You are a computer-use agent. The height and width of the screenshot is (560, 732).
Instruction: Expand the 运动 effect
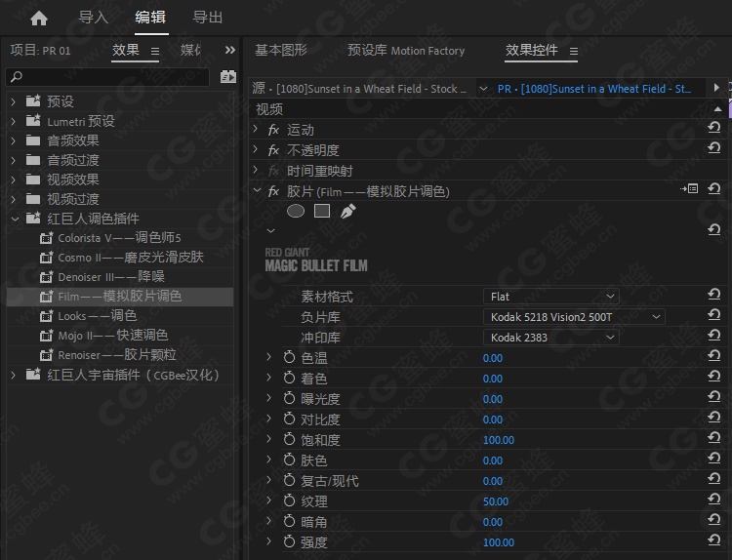point(256,129)
